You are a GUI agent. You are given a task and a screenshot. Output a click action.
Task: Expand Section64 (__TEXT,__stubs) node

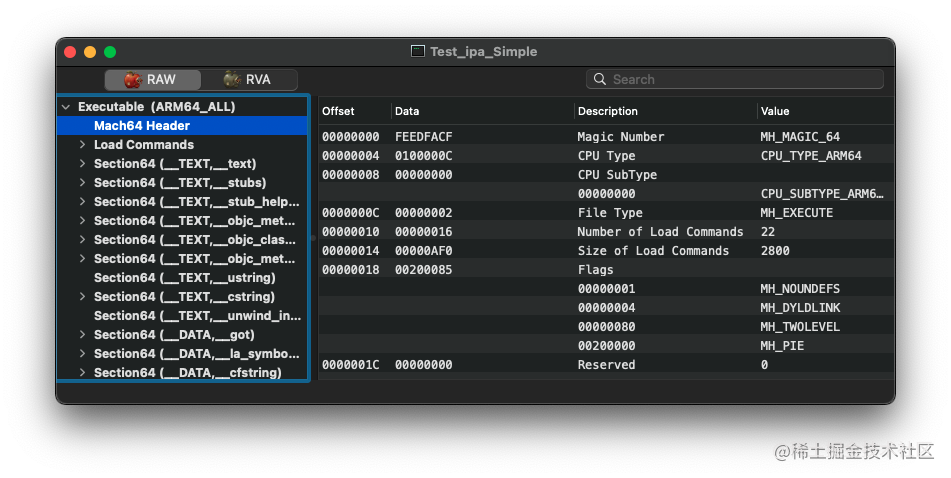point(82,183)
